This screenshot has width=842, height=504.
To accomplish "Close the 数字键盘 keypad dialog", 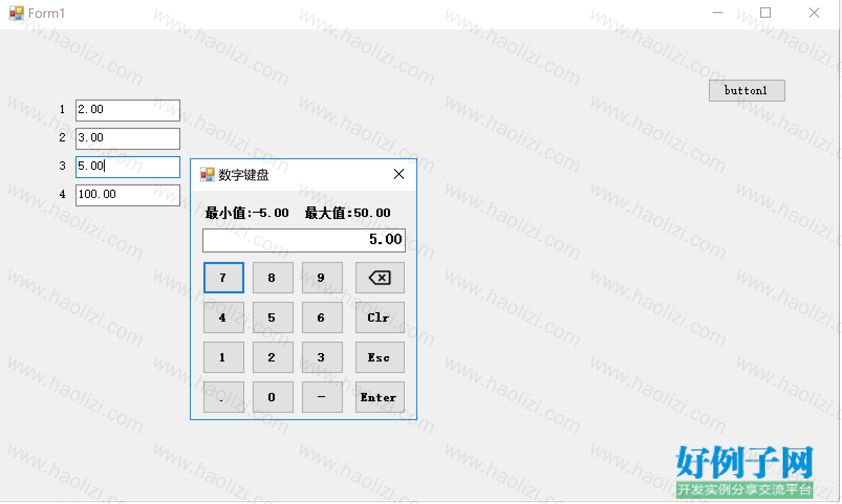I will coord(399,174).
